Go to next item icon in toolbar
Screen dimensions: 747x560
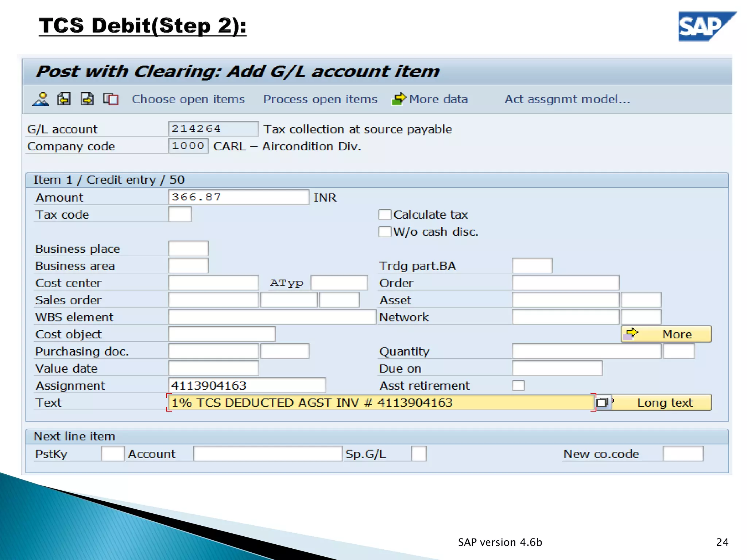[87, 99]
